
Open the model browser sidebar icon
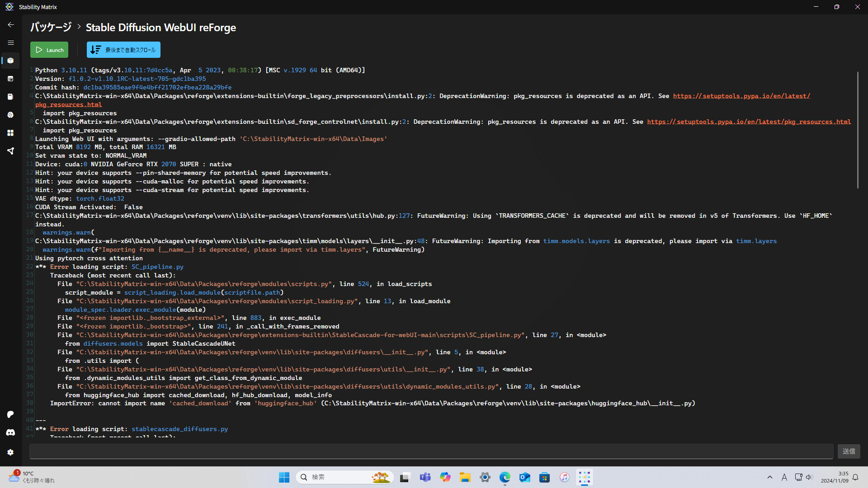(x=11, y=115)
